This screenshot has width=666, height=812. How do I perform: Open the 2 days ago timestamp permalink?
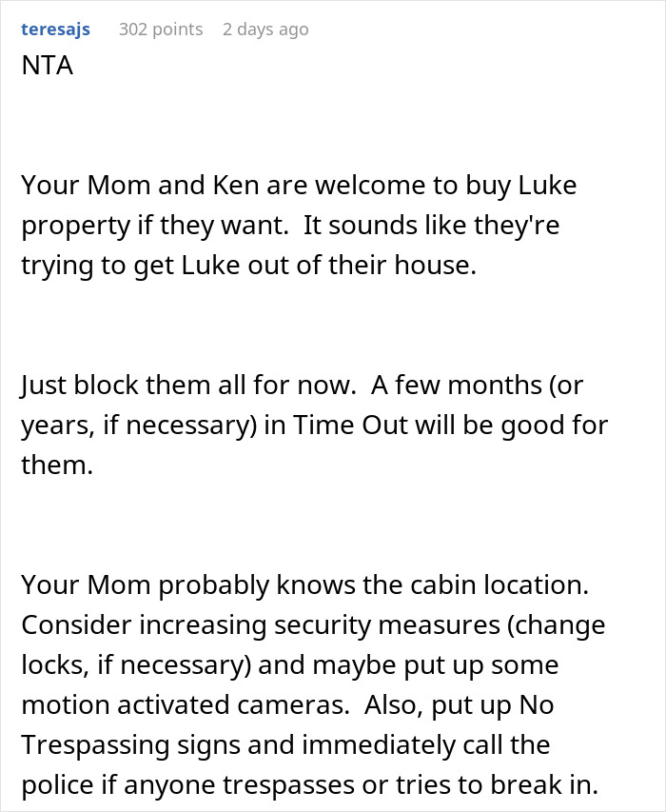[265, 30]
